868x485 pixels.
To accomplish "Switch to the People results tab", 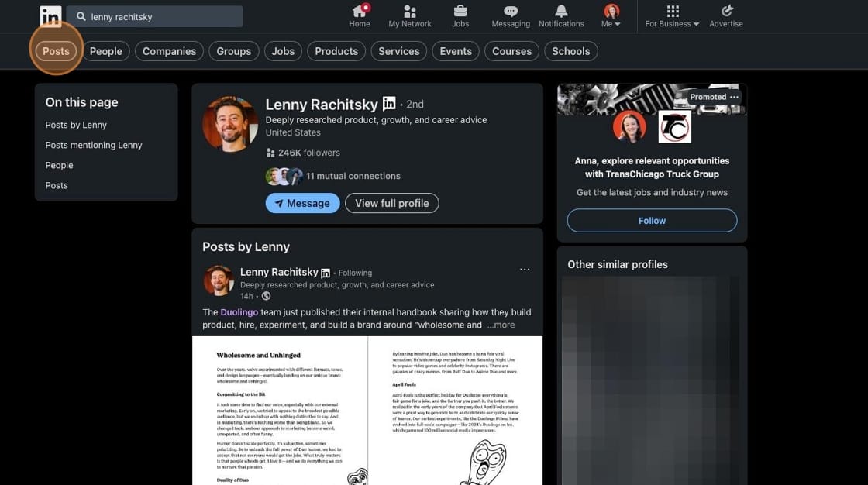I will click(105, 50).
